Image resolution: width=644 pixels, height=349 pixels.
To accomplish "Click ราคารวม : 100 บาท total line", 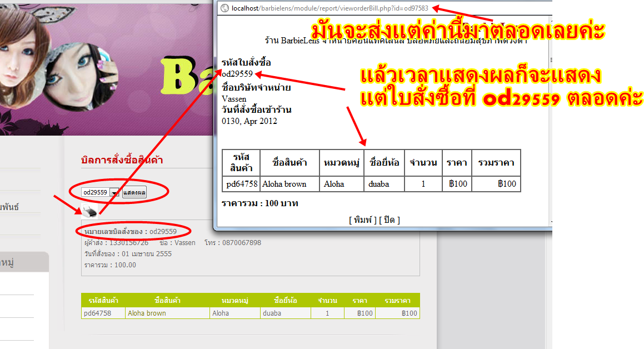I will pyautogui.click(x=260, y=203).
